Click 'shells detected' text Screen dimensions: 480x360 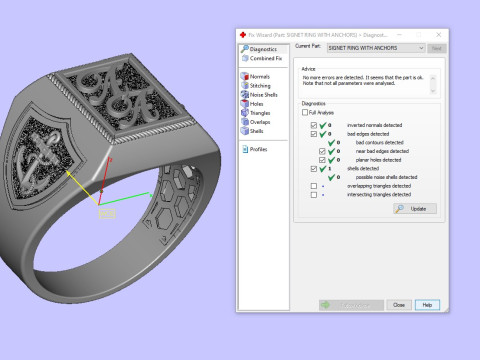363,168
